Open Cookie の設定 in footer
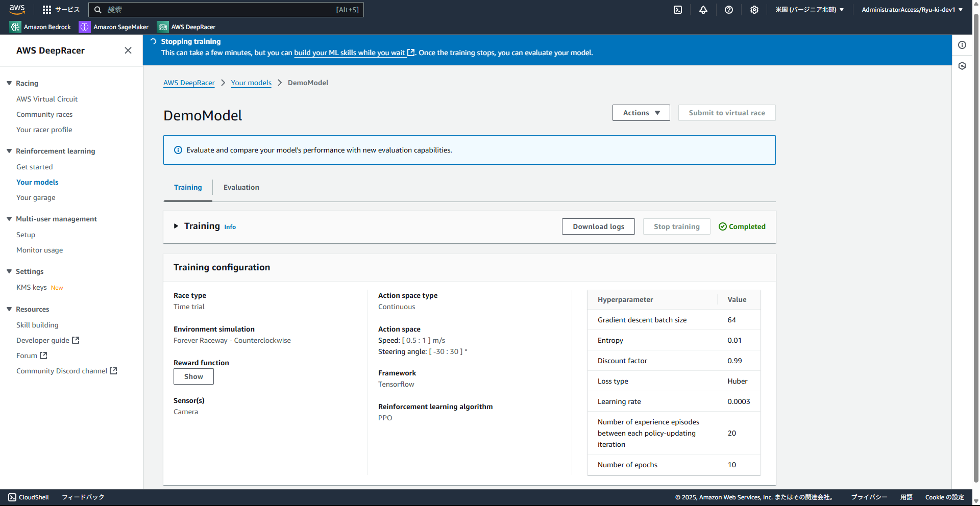 [944, 497]
